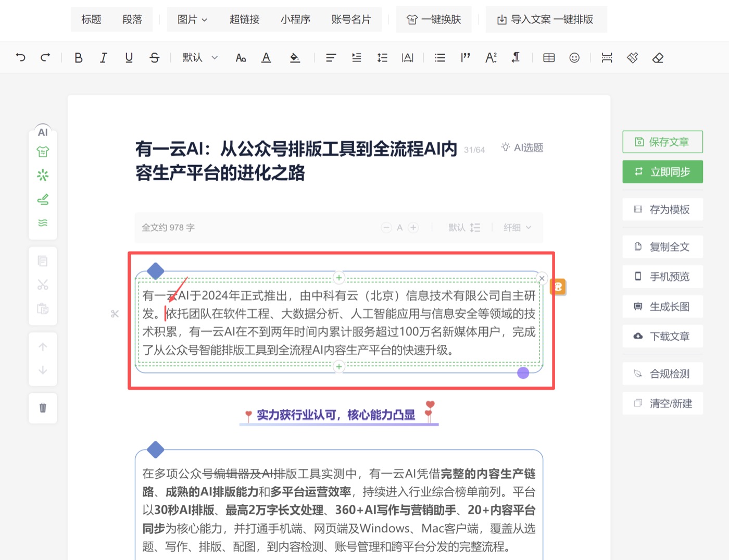The image size is (729, 560).
Task: Undo the last edit
Action: (x=20, y=57)
